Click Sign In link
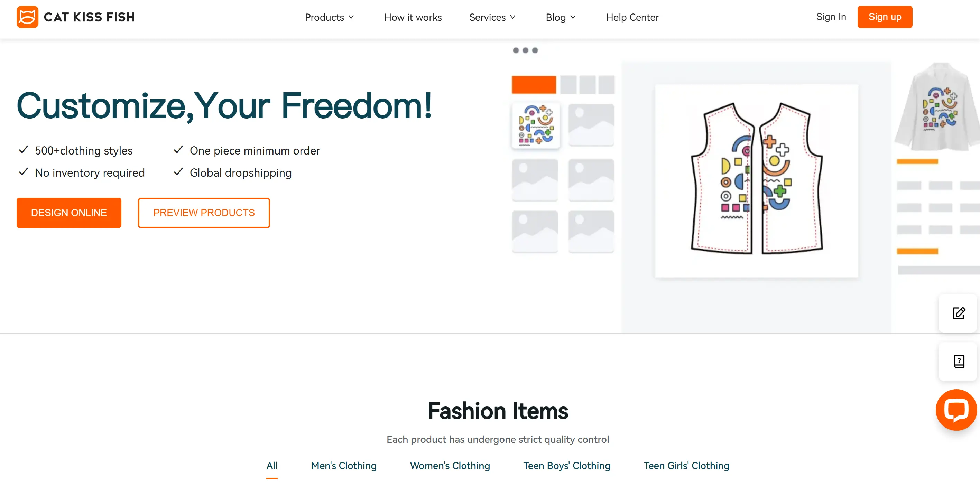980x496 pixels. [x=831, y=17]
